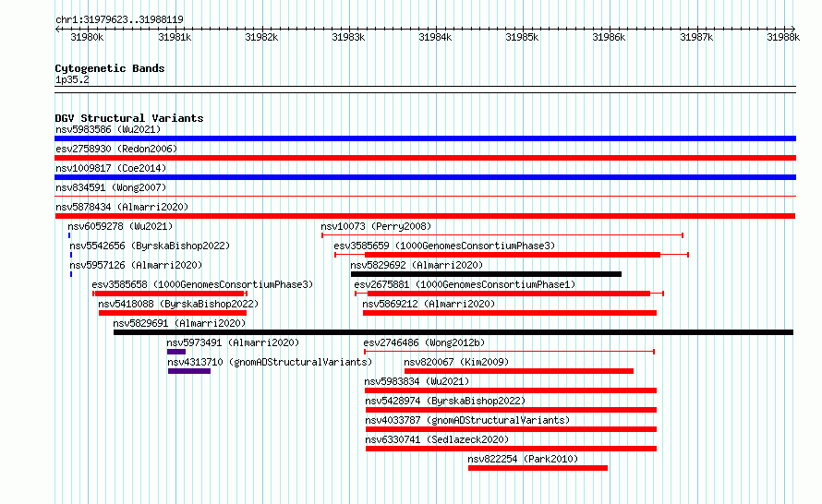Select the blue bar under nsv5983586
The height and width of the screenshot is (504, 822).
pos(425,138)
